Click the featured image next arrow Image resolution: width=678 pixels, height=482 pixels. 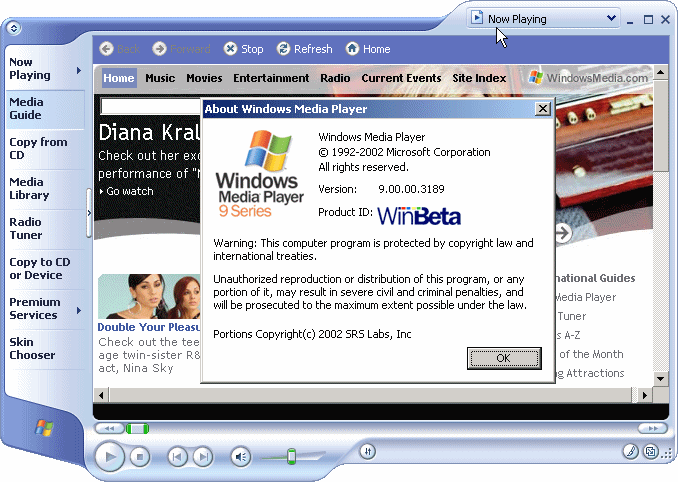pos(563,233)
